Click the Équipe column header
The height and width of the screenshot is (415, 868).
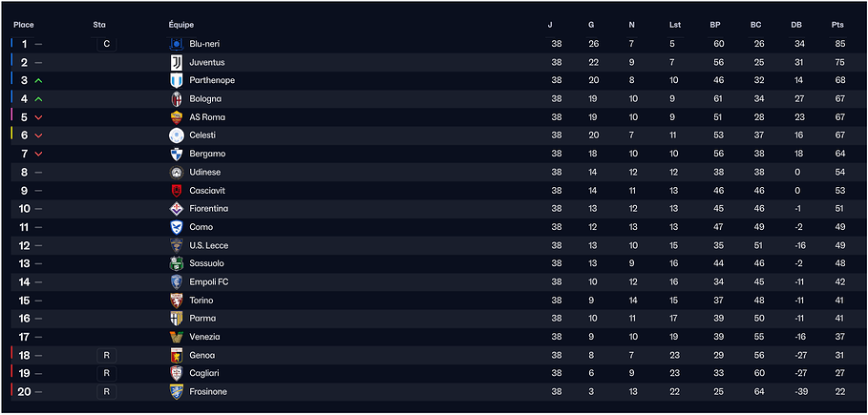pyautogui.click(x=181, y=25)
